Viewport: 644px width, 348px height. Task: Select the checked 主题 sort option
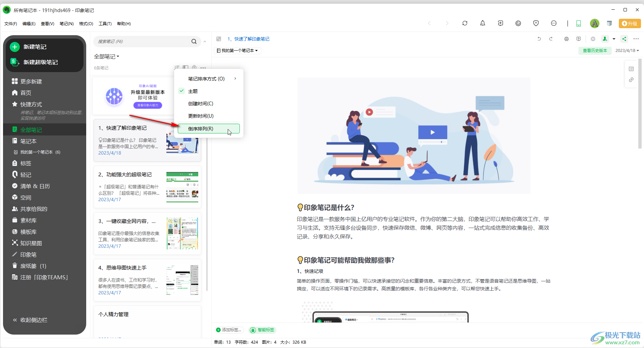pyautogui.click(x=209, y=91)
